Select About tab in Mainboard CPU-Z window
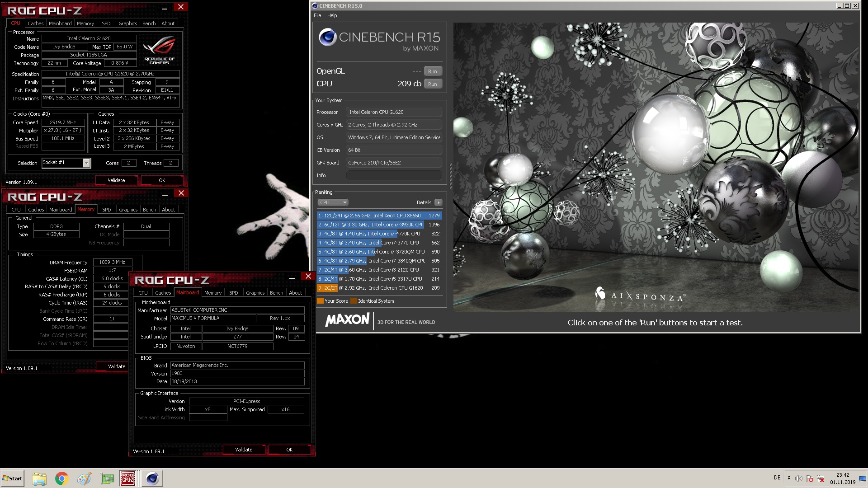Viewport: 868px width, 488px height. (295, 293)
